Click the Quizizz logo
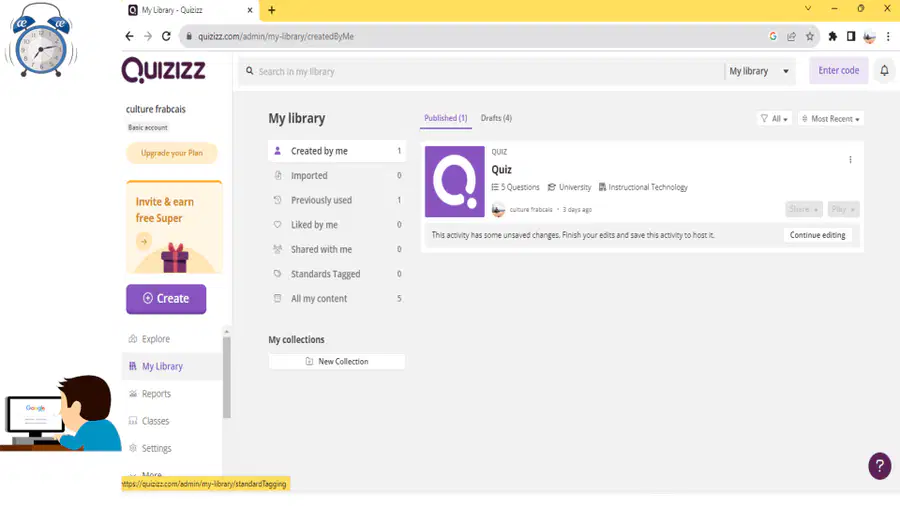Viewport: 900px width, 506px height. 164,71
